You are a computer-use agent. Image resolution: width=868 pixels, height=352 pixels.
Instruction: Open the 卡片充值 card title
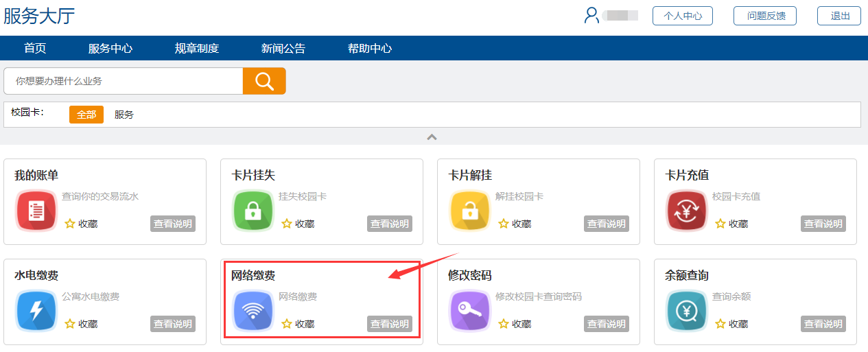687,176
